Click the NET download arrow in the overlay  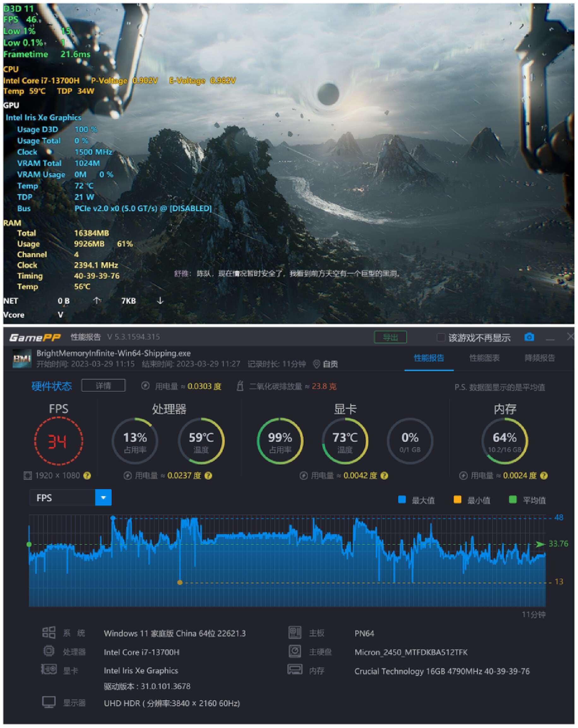[160, 300]
